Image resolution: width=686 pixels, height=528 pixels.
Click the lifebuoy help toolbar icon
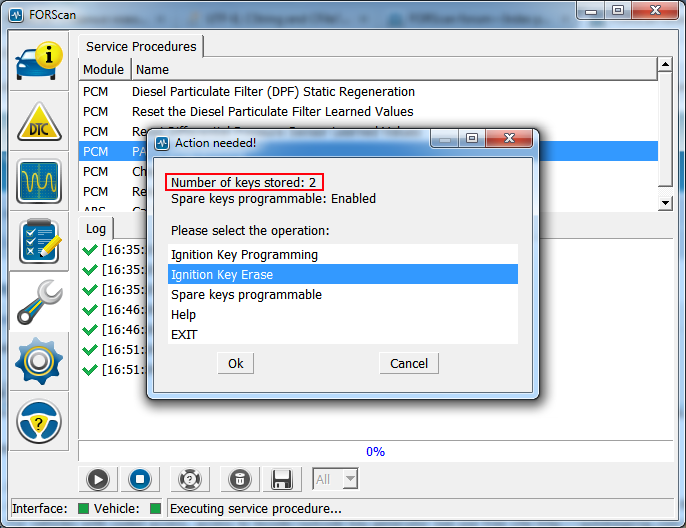[187, 479]
